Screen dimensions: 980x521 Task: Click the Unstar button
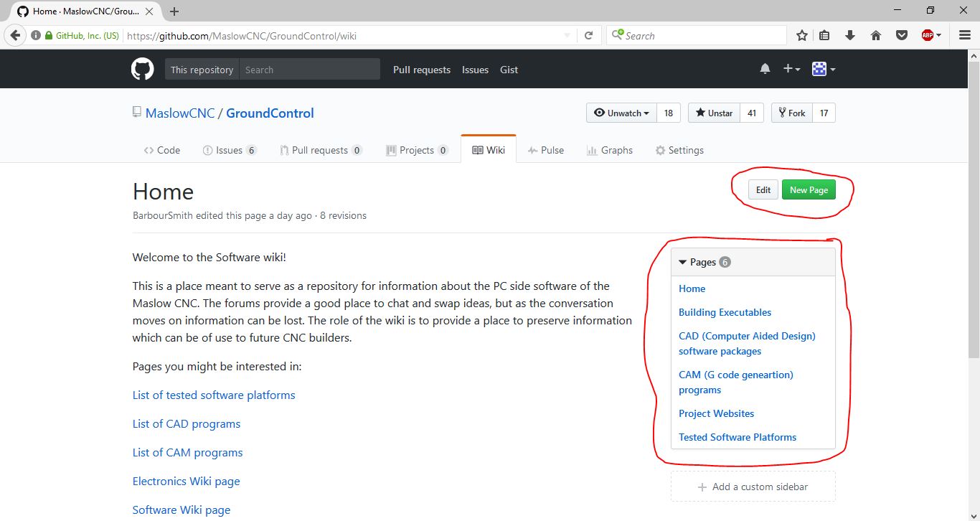click(x=714, y=113)
